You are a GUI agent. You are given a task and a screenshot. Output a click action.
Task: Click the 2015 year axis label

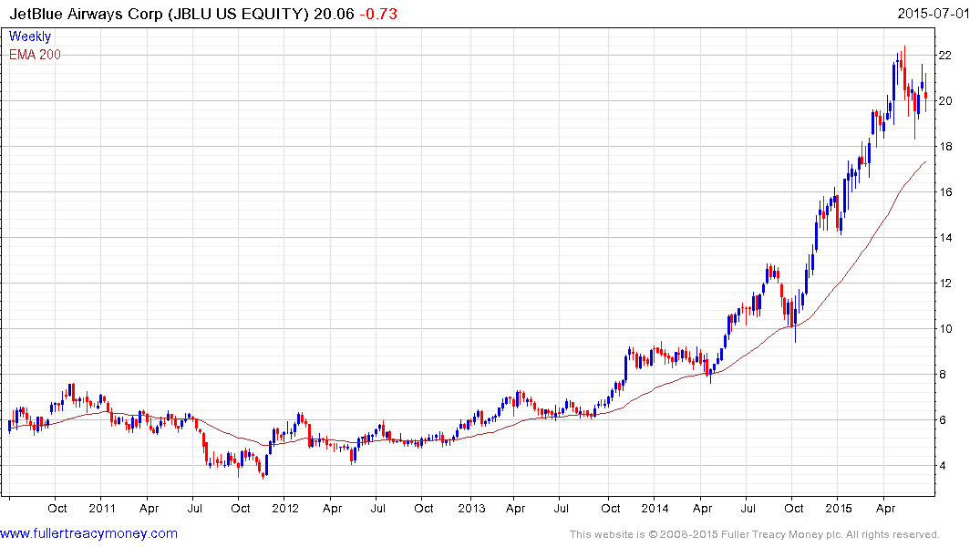[839, 508]
